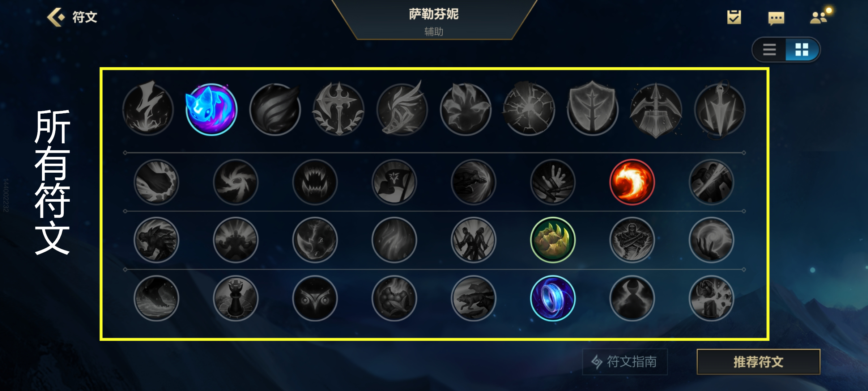
Task: Choose the red fire swirl rune
Action: 632,182
